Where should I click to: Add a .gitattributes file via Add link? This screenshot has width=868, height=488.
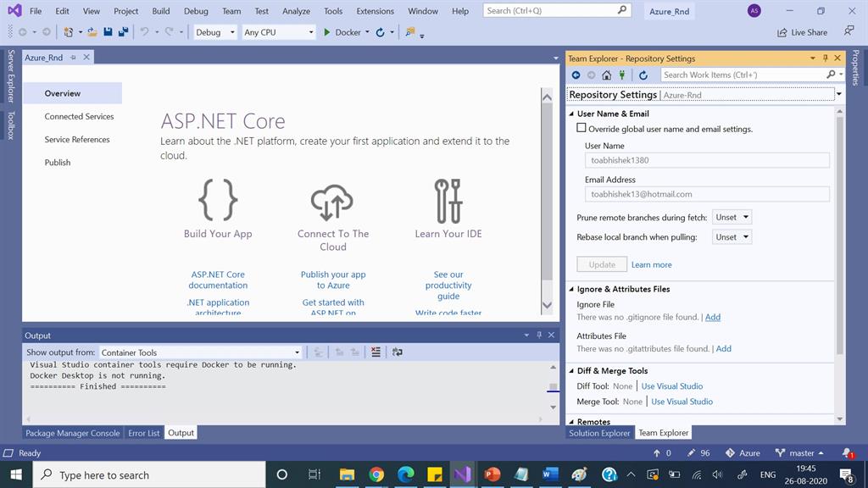tap(724, 348)
